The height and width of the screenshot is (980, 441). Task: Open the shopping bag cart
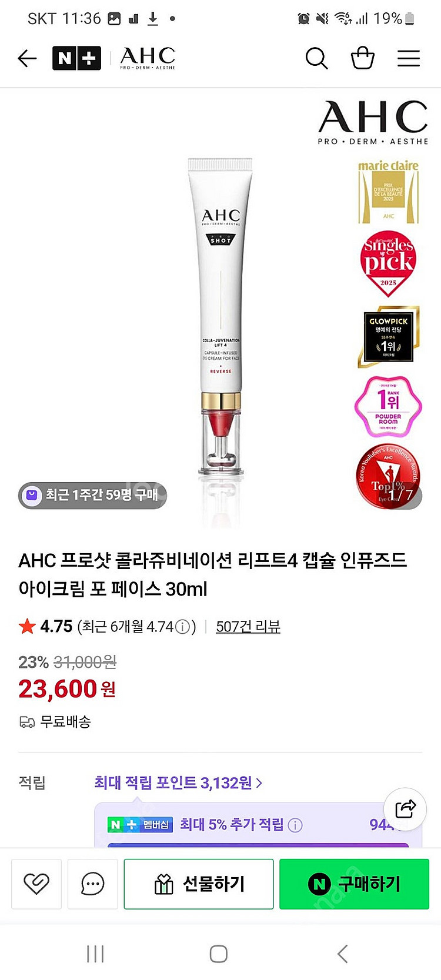click(x=363, y=58)
